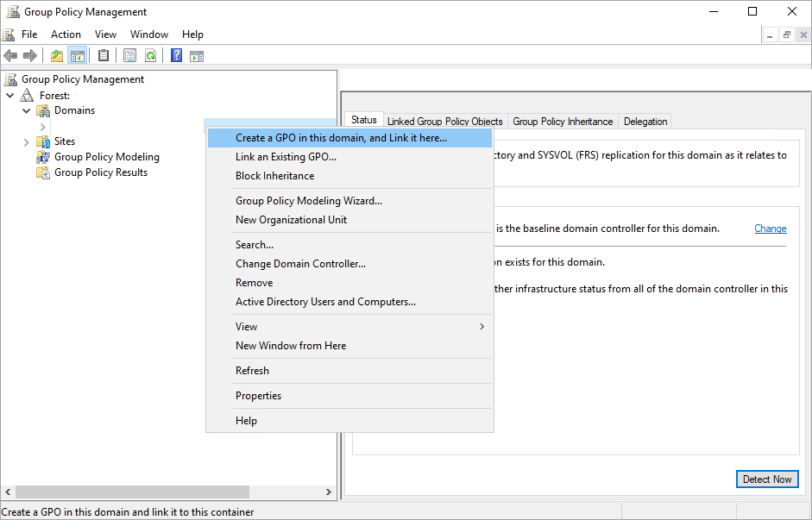This screenshot has height=520, width=812.
Task: Open the View submenu in the context menu
Action: tap(349, 327)
